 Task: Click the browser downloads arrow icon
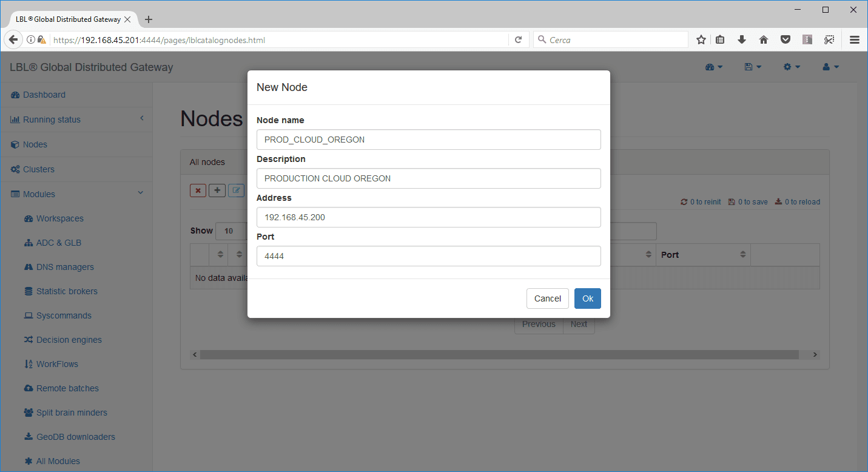741,39
